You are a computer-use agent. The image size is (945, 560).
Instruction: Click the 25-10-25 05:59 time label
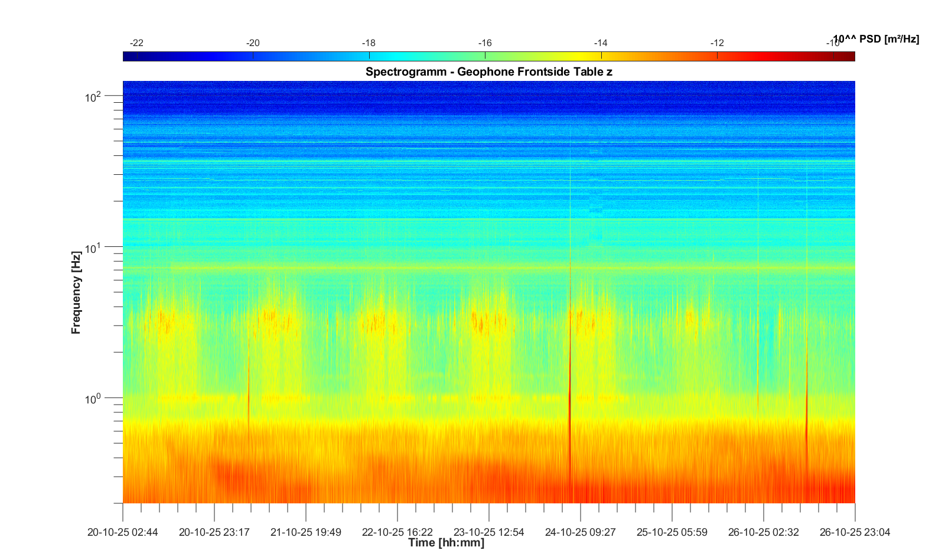672,532
